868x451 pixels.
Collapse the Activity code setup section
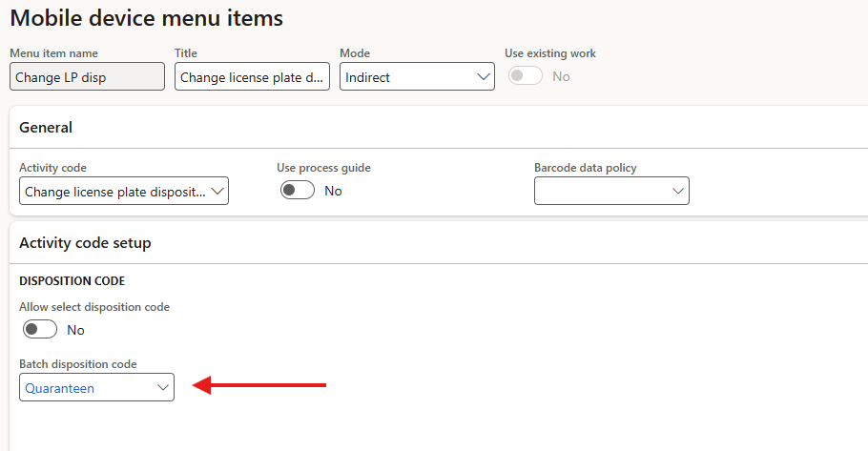pyautogui.click(x=85, y=243)
